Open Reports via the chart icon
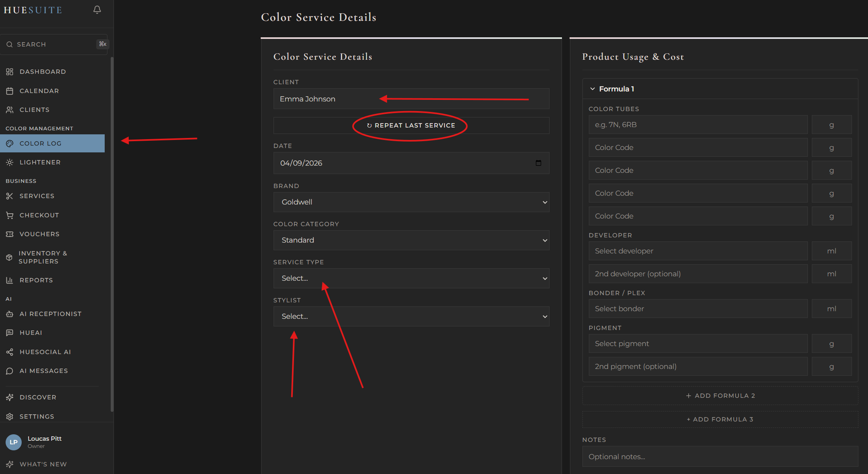This screenshot has height=474, width=868. click(x=10, y=280)
